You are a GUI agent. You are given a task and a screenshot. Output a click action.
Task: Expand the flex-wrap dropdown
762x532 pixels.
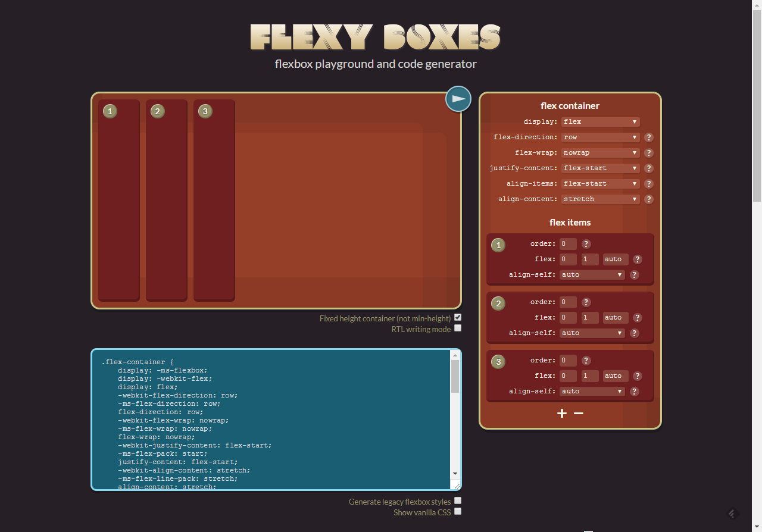click(600, 153)
